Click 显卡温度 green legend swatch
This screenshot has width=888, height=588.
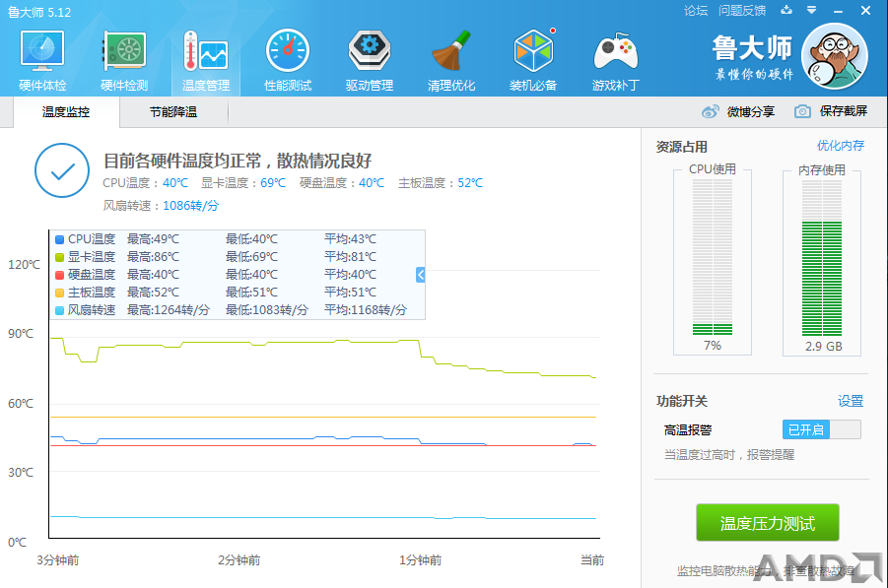coord(59,257)
